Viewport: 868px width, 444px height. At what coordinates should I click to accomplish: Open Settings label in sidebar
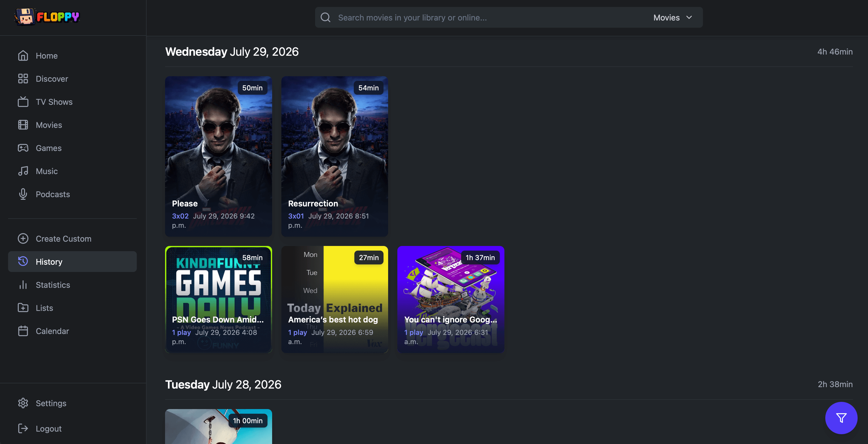[51, 403]
